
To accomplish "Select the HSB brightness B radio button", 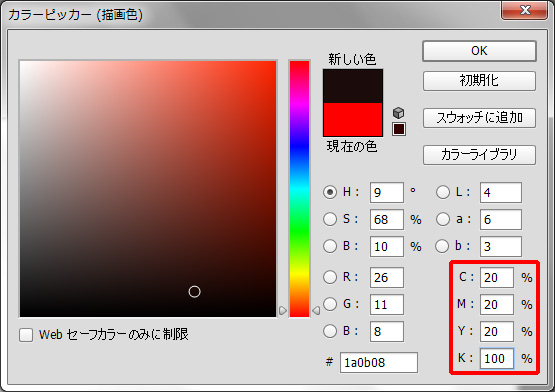I will pyautogui.click(x=330, y=246).
